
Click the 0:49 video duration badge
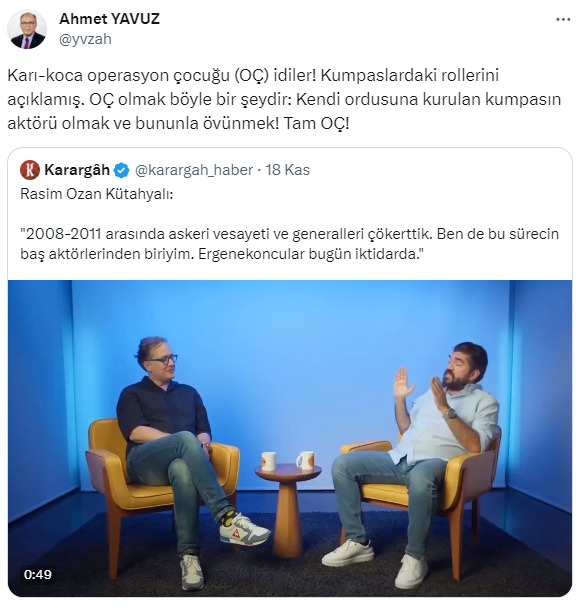click(38, 574)
